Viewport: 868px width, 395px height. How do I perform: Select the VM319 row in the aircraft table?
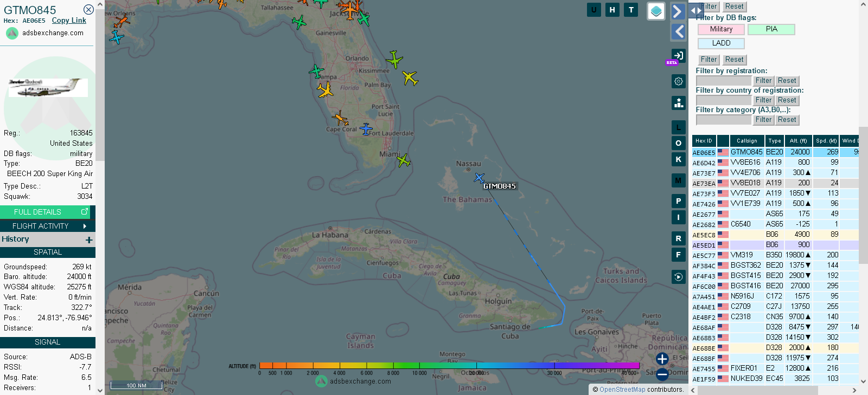coord(775,255)
